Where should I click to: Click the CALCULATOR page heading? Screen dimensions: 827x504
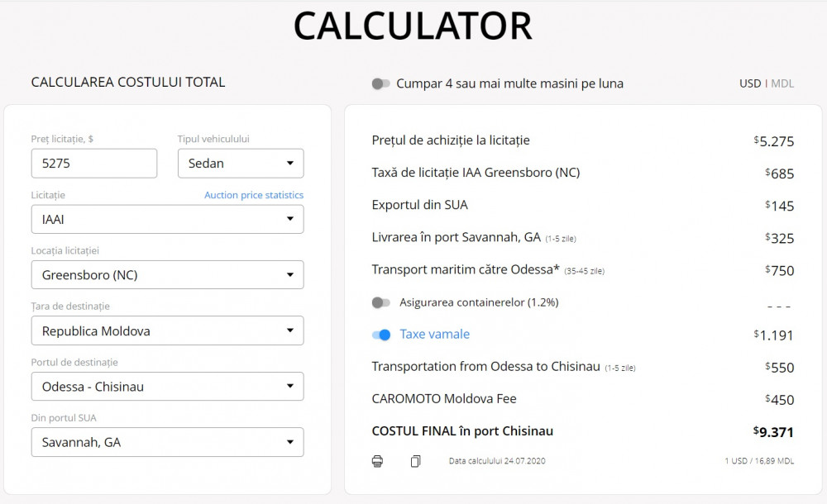click(413, 26)
